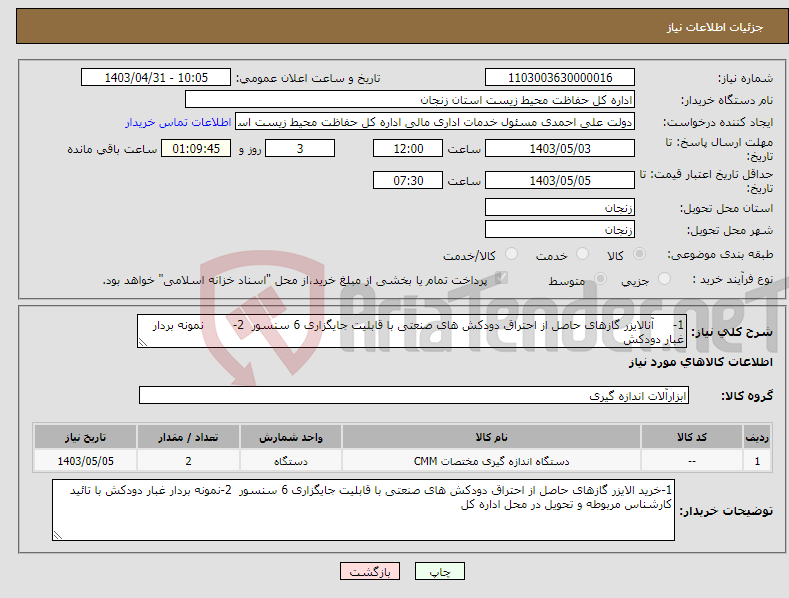789x598 pixels.
Task: Click the remaining days field showing 3
Action: point(300,148)
